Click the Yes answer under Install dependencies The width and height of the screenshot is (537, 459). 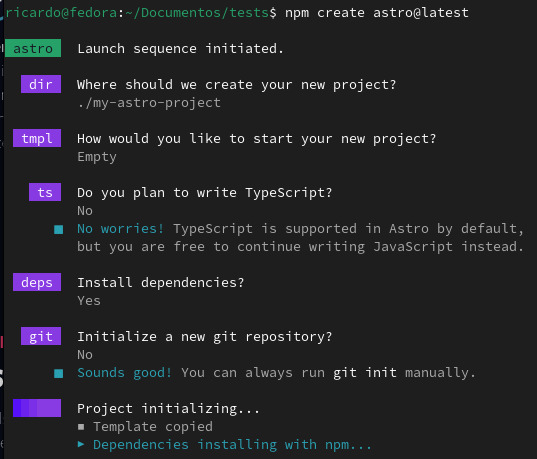(x=89, y=301)
